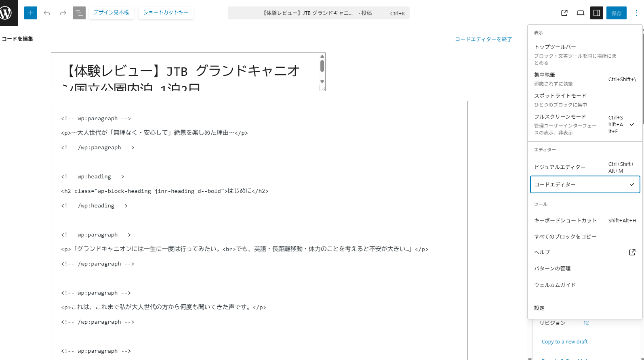Click the WordPress logo icon
The height and width of the screenshot is (360, 644).
(7, 13)
